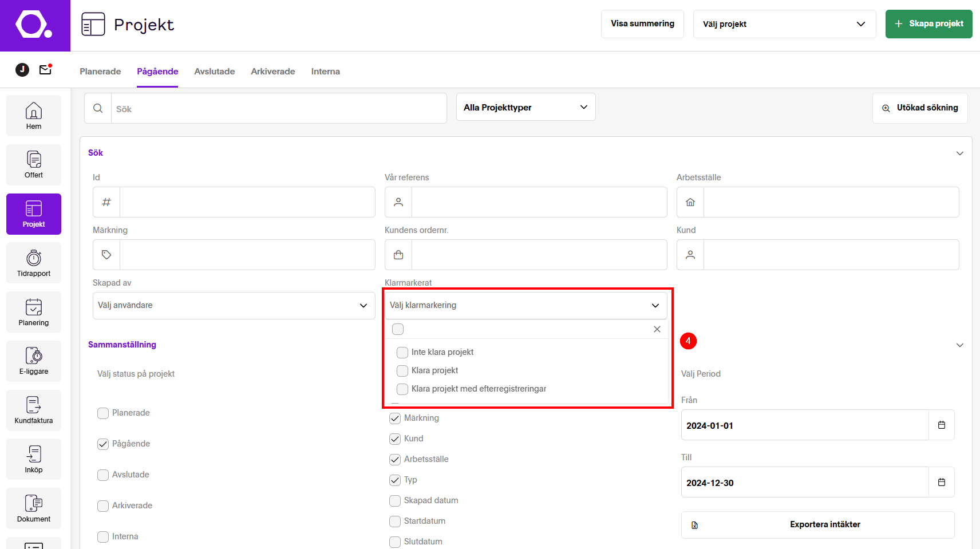Viewport: 980px width, 549px height.
Task: Uncheck the Kund column checkbox
Action: (x=395, y=439)
